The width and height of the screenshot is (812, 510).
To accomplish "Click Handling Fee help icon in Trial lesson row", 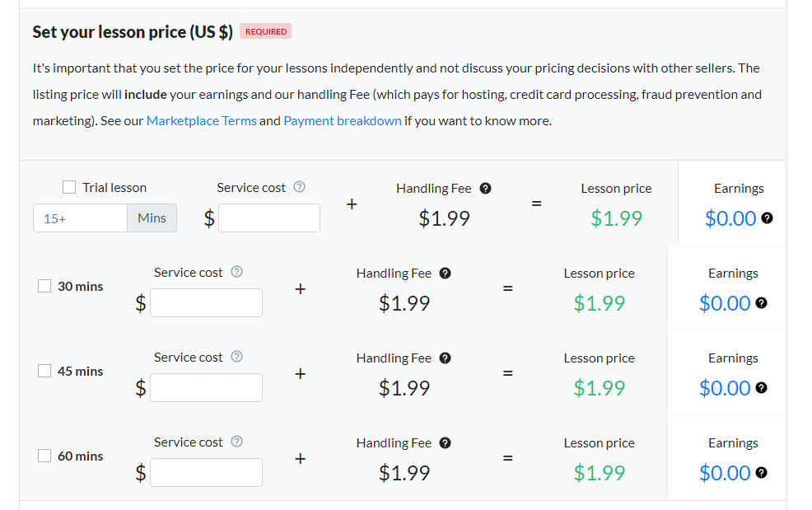I will [485, 188].
